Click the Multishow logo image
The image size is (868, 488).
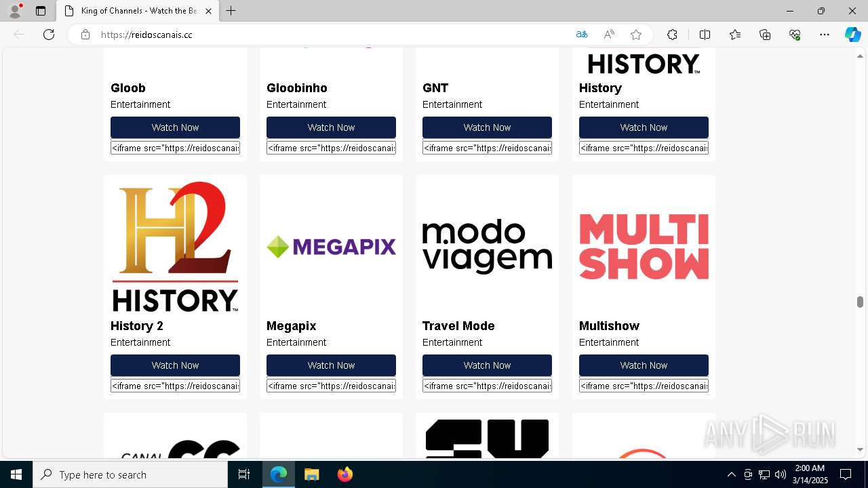coord(644,247)
